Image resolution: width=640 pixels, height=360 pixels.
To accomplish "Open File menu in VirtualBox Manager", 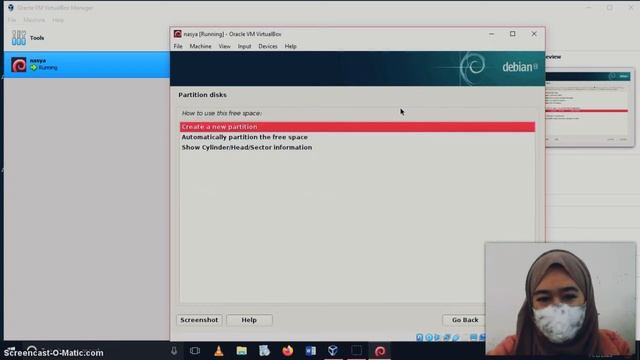I will point(12,20).
